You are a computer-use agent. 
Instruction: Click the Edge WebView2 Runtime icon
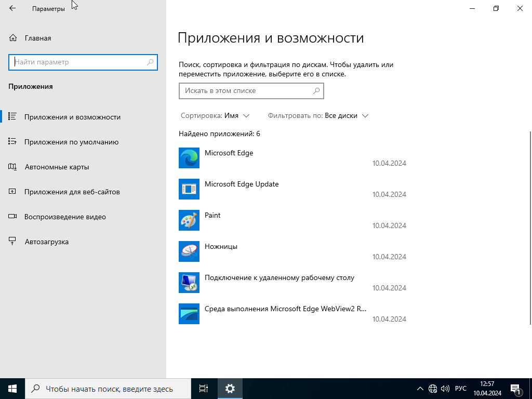pos(189,314)
